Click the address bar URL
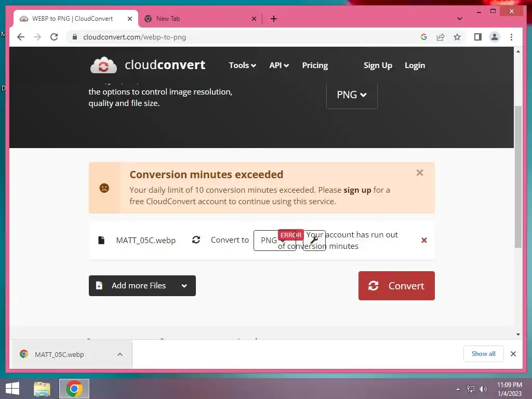The width and height of the screenshot is (532, 399). tap(135, 37)
